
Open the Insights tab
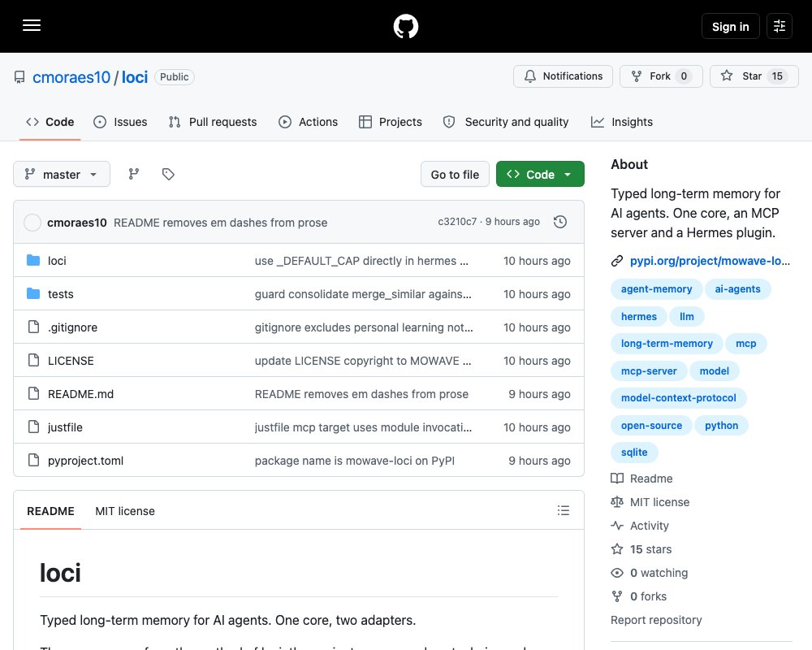[x=622, y=122]
